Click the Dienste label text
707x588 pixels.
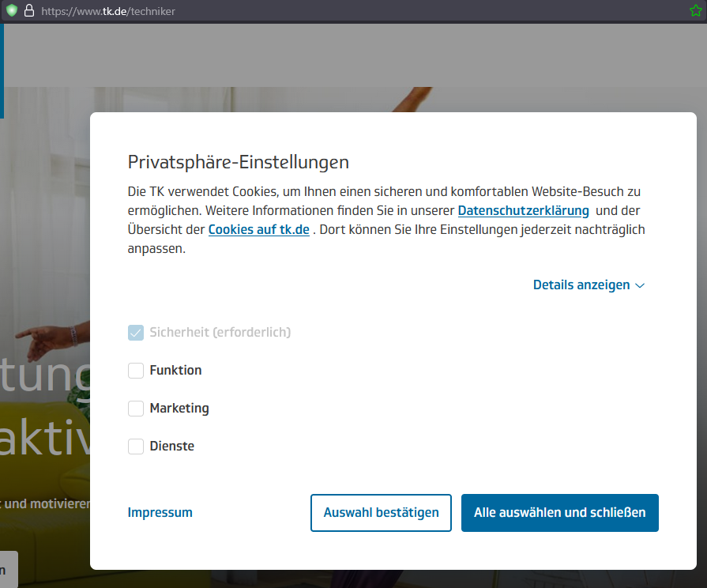pyautogui.click(x=171, y=447)
